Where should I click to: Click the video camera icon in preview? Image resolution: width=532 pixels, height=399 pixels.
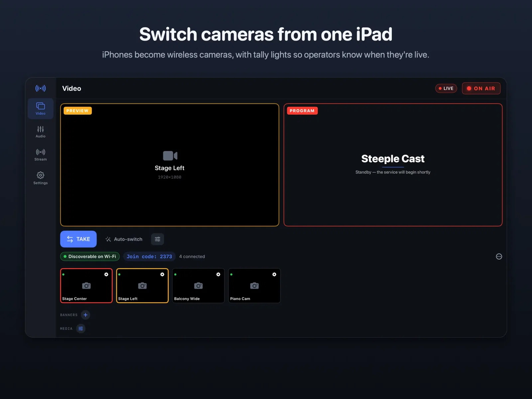pyautogui.click(x=170, y=156)
